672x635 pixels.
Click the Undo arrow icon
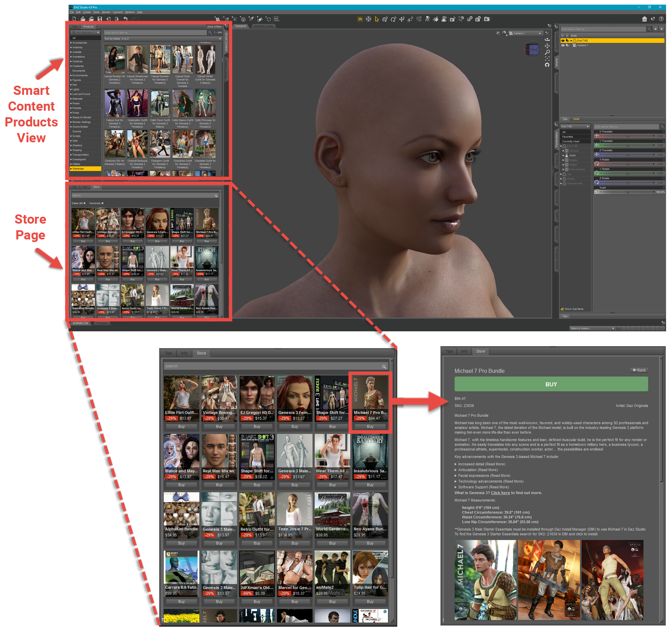pos(126,19)
